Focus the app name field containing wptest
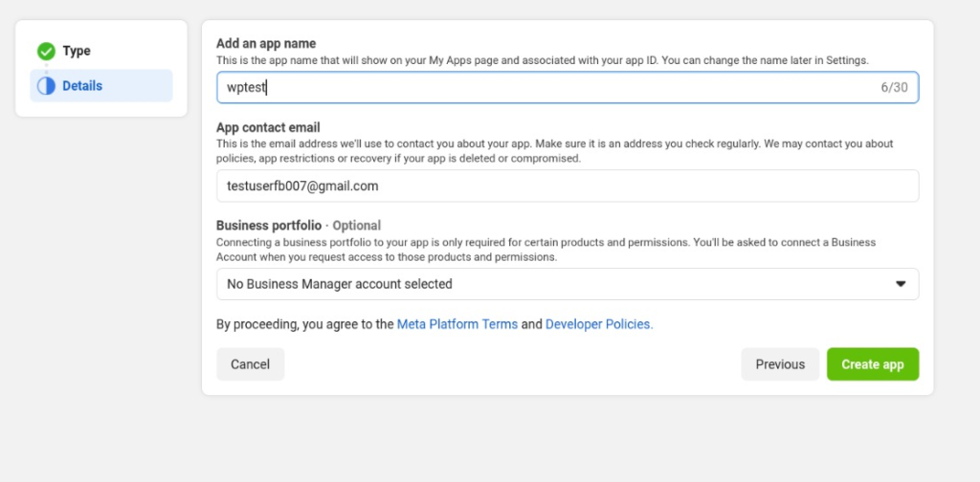This screenshot has height=482, width=980. [x=568, y=87]
